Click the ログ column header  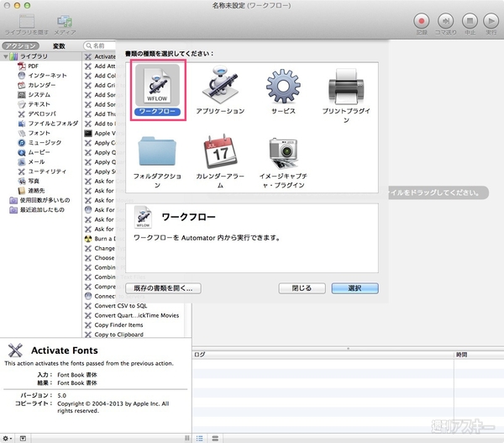click(x=323, y=355)
